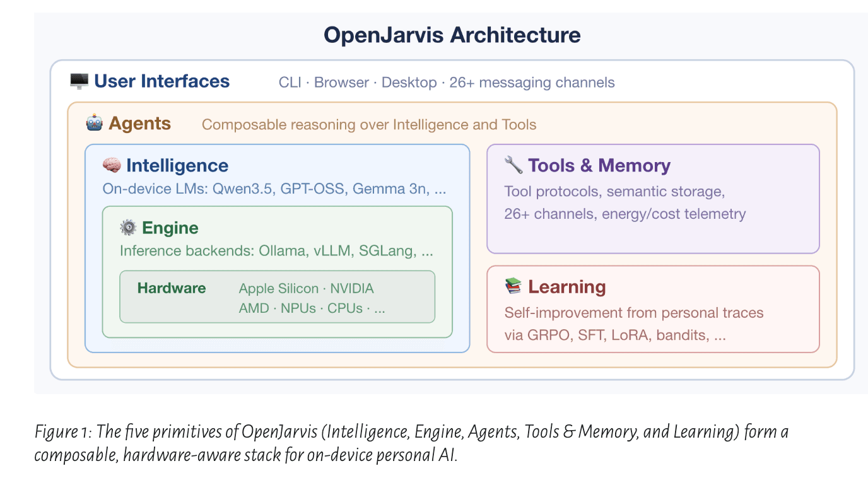
Task: Switch to the User Interfaces section
Action: click(161, 81)
